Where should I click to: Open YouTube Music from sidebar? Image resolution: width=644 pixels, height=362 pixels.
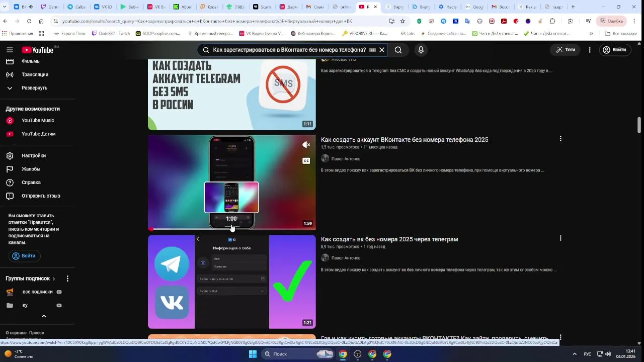(37, 121)
